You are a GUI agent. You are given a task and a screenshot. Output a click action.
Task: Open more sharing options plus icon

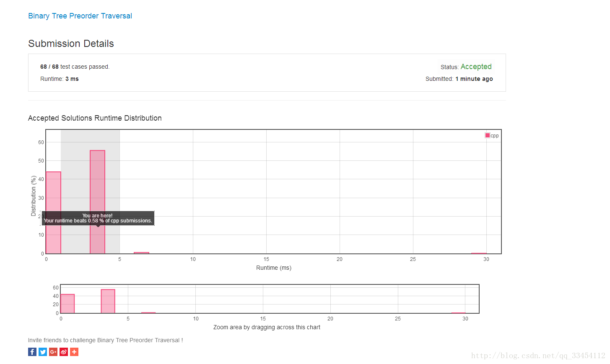[x=74, y=352]
